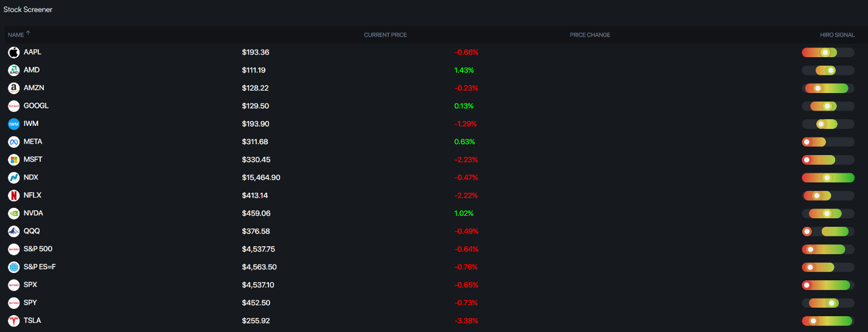This screenshot has height=332, width=868.
Task: Click the SPX HIRO signal bar
Action: pyautogui.click(x=828, y=285)
